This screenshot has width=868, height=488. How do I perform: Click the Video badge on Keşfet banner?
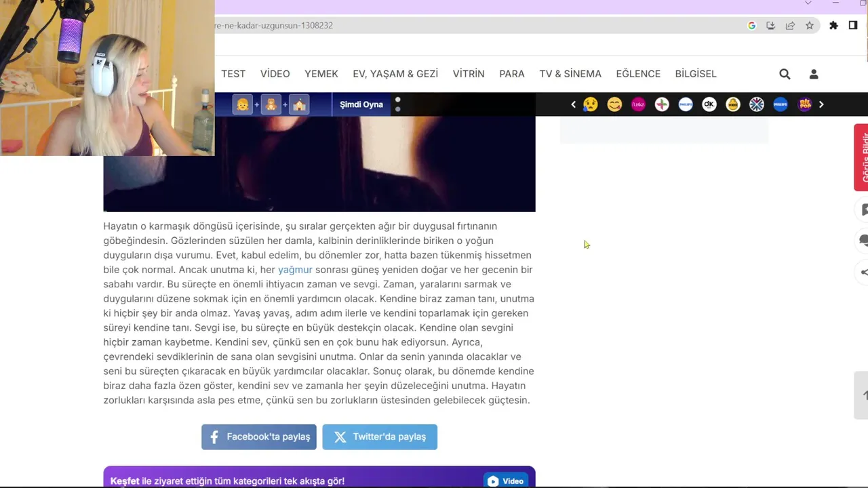pyautogui.click(x=506, y=481)
